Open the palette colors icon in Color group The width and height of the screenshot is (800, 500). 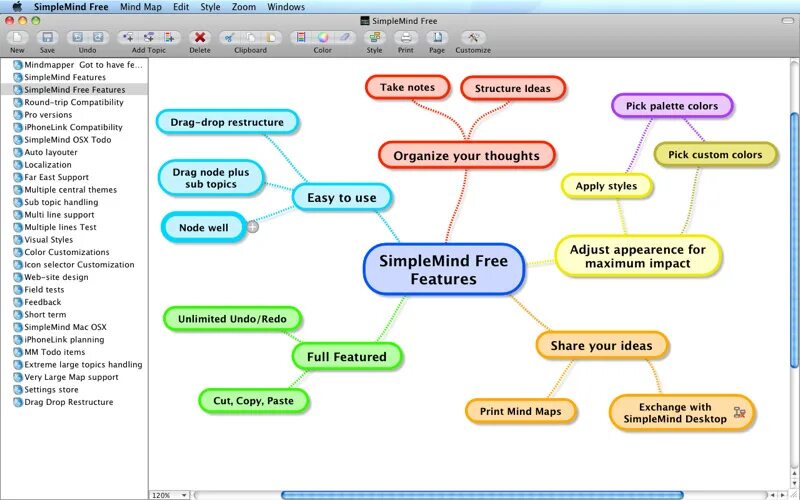coord(301,37)
